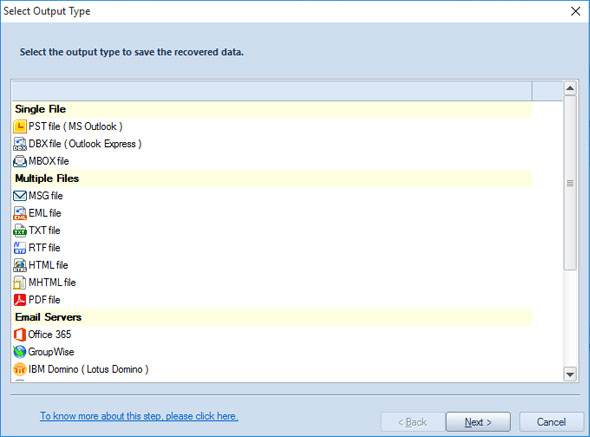Viewport: 590px width, 437px height.
Task: Choose the Office 365 icon
Action: click(20, 334)
